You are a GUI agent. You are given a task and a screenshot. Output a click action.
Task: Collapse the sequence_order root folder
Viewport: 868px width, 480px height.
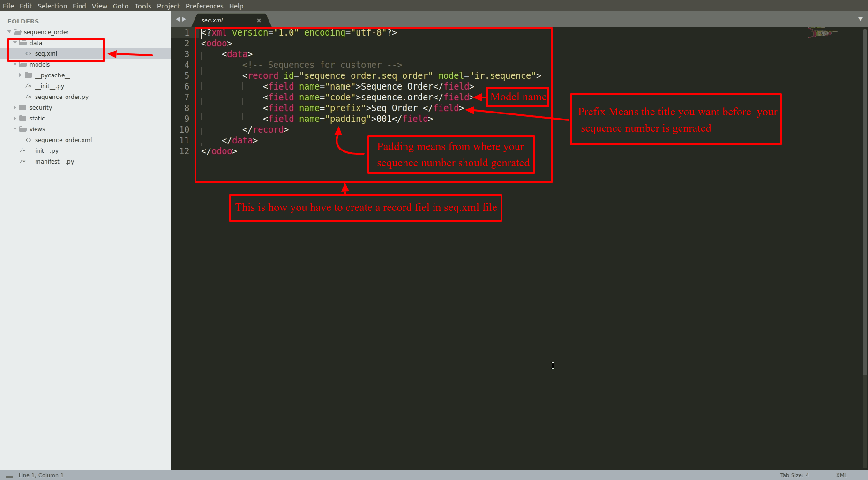click(9, 32)
